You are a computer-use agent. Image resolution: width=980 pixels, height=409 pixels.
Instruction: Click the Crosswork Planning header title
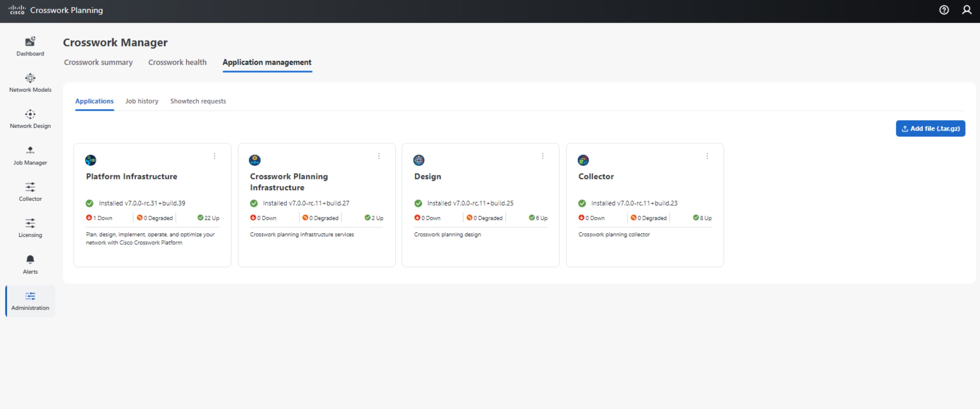pyautogui.click(x=67, y=10)
